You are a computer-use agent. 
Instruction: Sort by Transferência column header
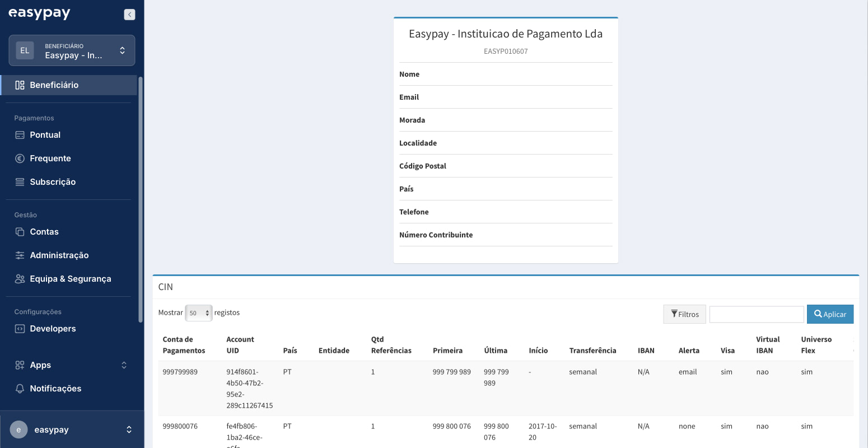click(592, 351)
